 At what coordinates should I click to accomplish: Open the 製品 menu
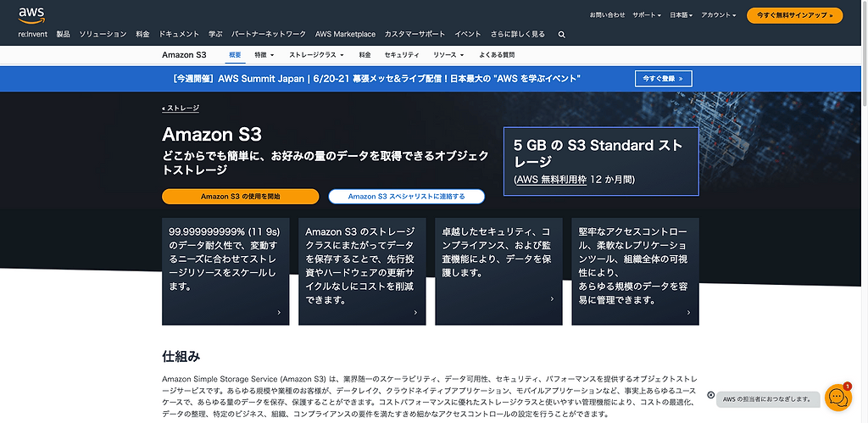pos(63,34)
